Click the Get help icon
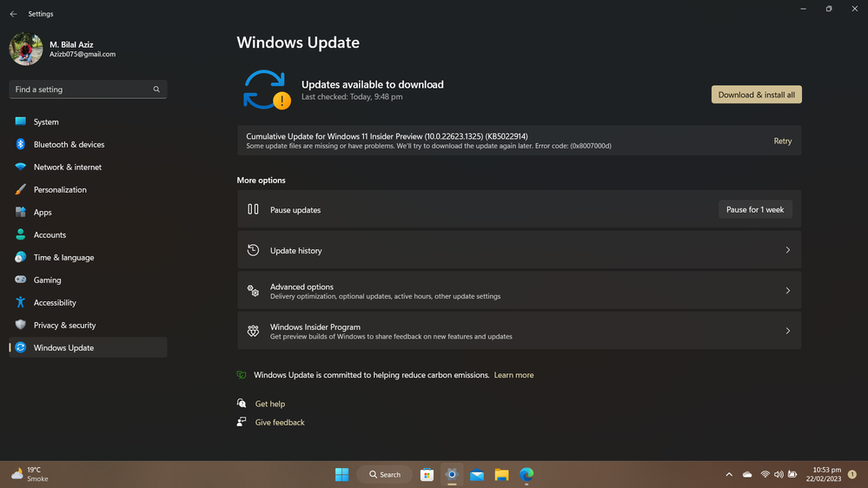 click(242, 403)
